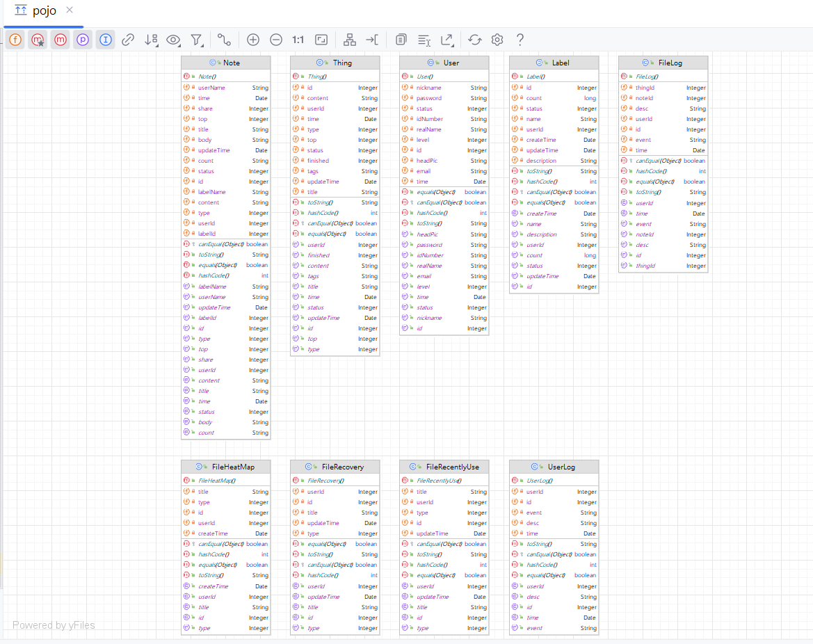Toggle the Inner Classes display button

pyautogui.click(x=105, y=40)
